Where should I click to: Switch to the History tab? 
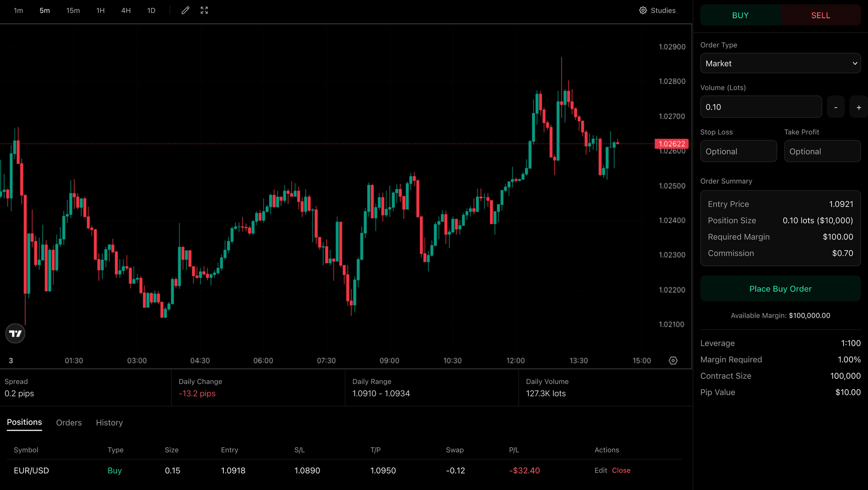[x=109, y=423]
